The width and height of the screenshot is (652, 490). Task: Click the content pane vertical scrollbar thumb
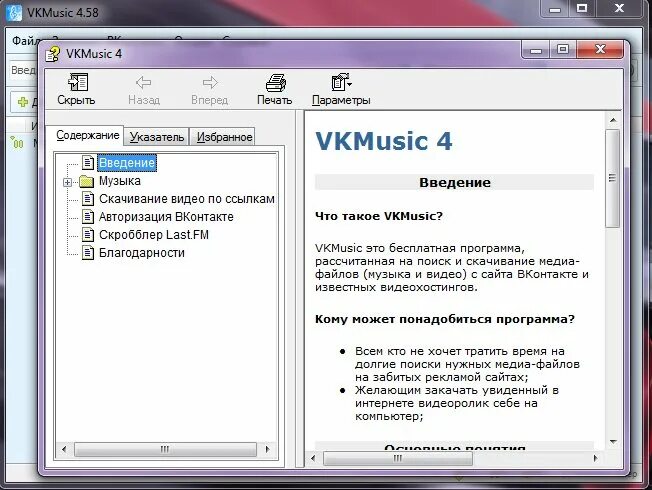coord(612,178)
